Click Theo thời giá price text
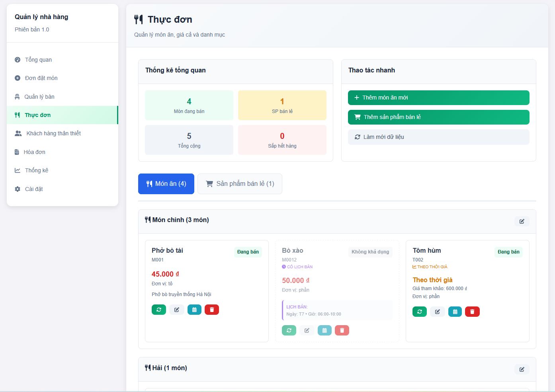555x392 pixels. pos(432,280)
